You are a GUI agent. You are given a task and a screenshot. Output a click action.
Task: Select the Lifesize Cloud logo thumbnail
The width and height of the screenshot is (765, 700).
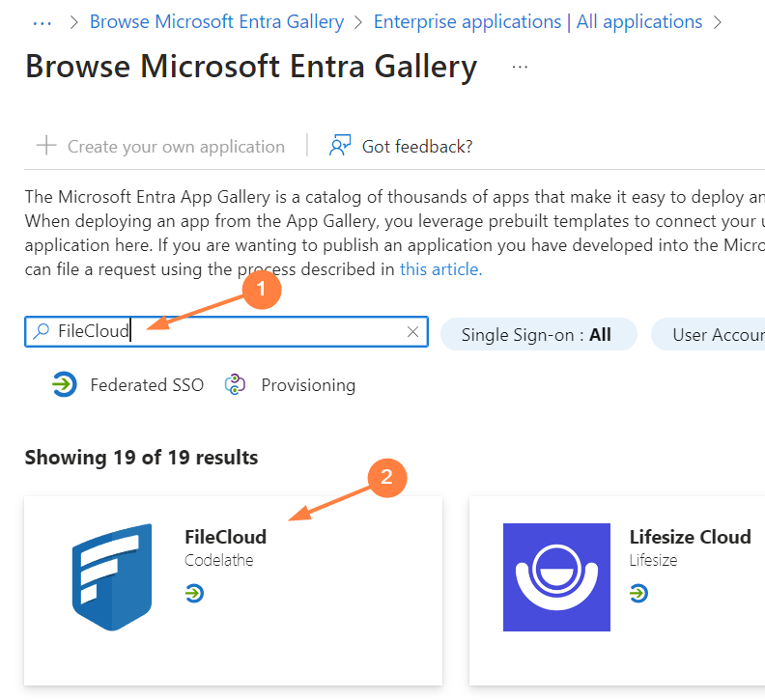coord(556,576)
